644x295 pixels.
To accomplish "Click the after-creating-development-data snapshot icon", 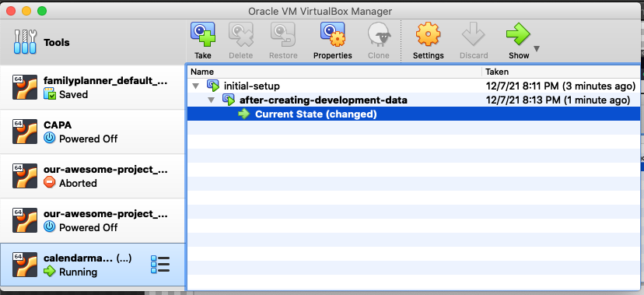I will 229,100.
